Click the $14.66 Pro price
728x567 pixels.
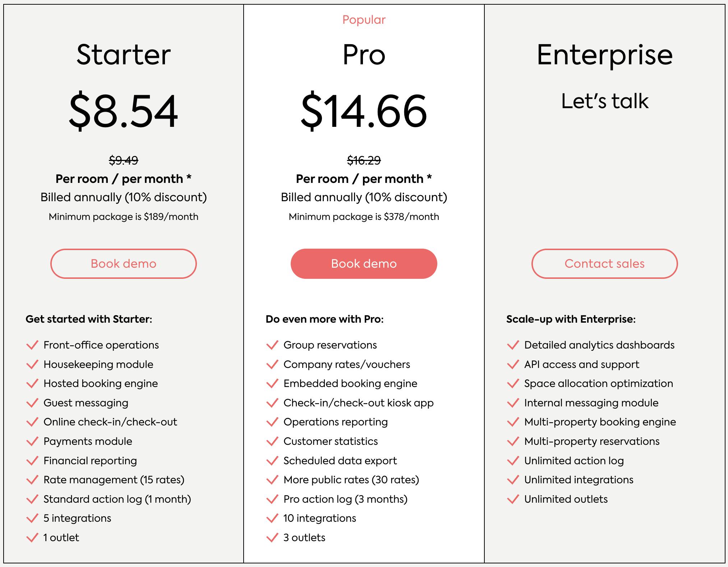[364, 111]
